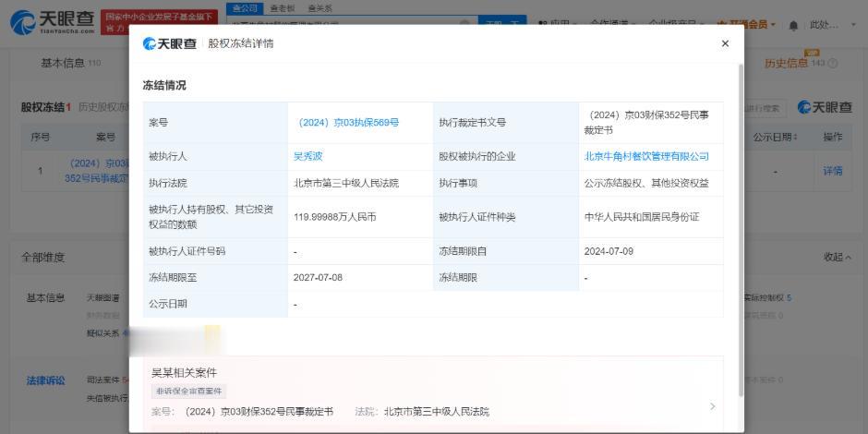Switch to the 查老板 search tab
The image size is (868, 434).
(x=282, y=8)
